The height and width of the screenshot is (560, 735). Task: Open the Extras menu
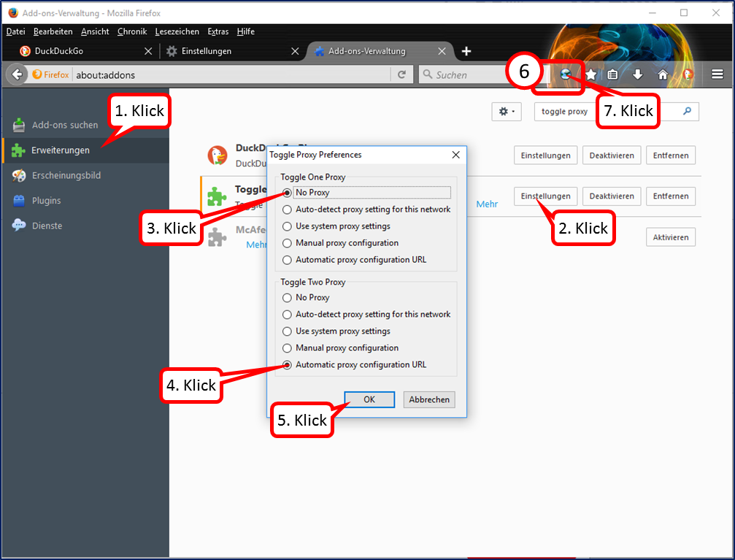[218, 31]
